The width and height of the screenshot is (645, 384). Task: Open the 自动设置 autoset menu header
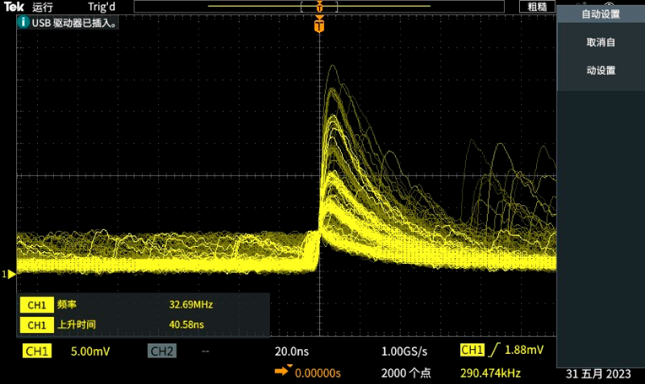coord(601,14)
